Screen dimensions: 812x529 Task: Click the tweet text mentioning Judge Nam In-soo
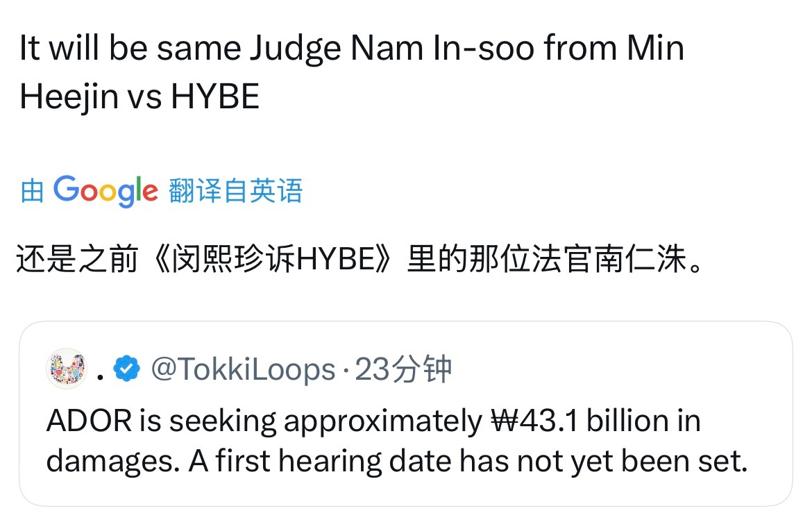pyautogui.click(x=347, y=47)
